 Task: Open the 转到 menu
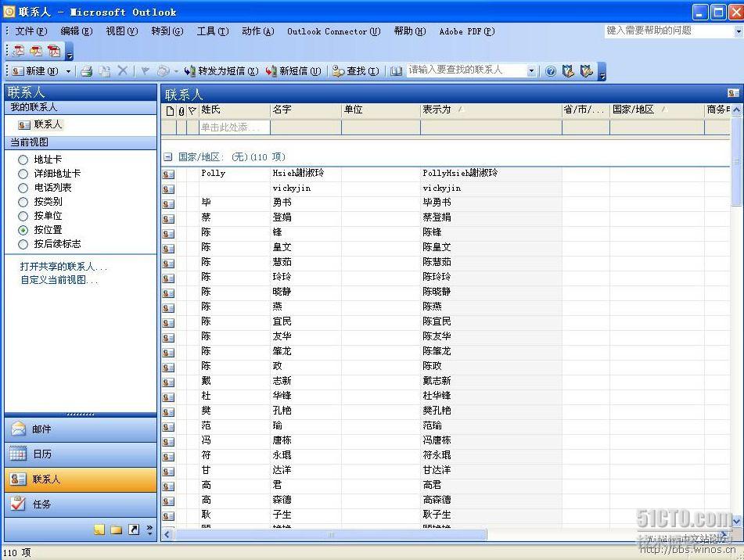(167, 31)
